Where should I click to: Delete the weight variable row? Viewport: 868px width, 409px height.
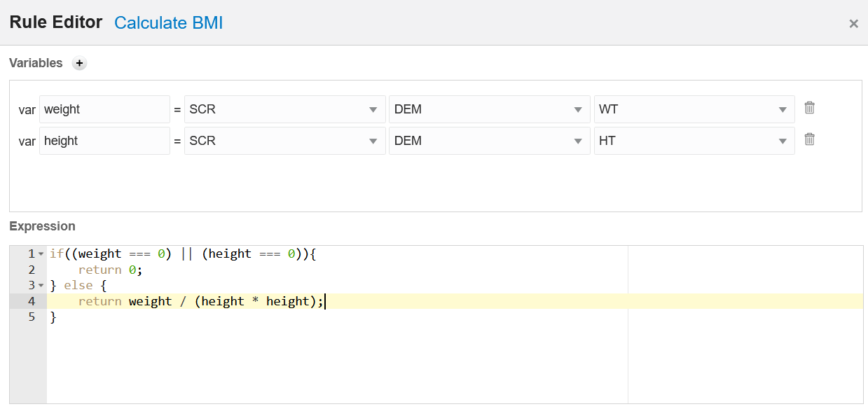pos(809,108)
